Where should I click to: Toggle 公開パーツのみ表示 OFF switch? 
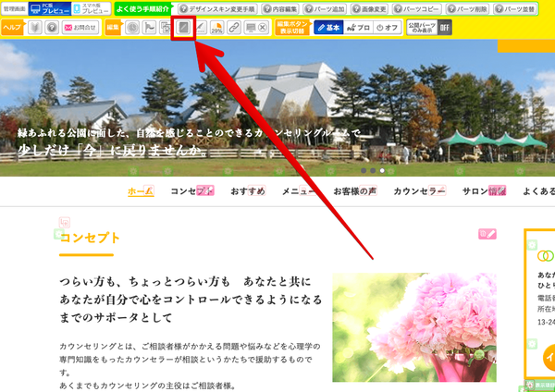click(445, 28)
